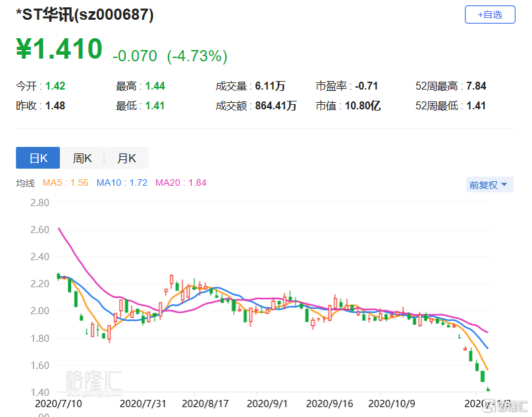
Task: Click the current price ¥1.410
Action: pyautogui.click(x=59, y=49)
